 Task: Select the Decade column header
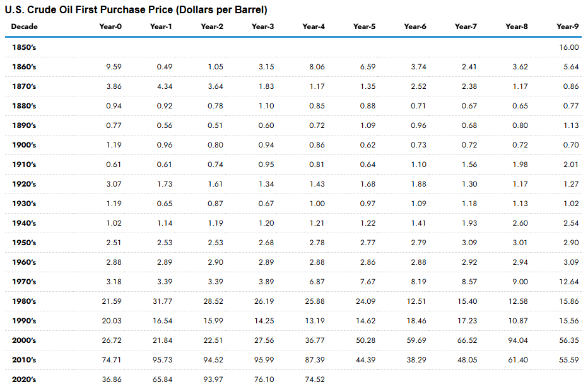click(x=24, y=26)
